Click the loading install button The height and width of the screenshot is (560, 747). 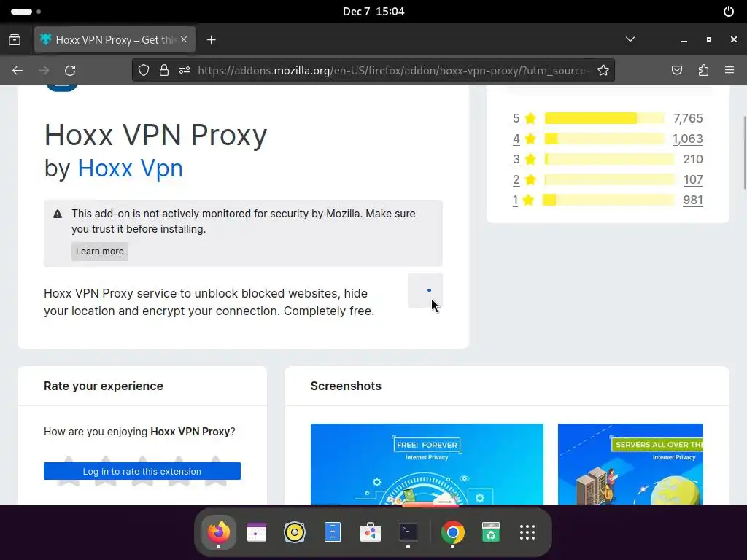tap(425, 290)
